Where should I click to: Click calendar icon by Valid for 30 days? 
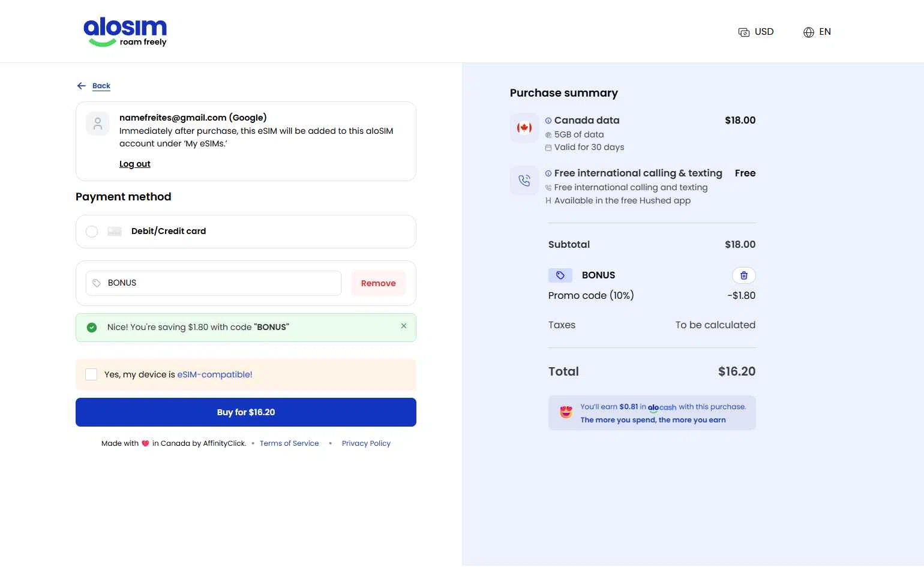tap(548, 148)
